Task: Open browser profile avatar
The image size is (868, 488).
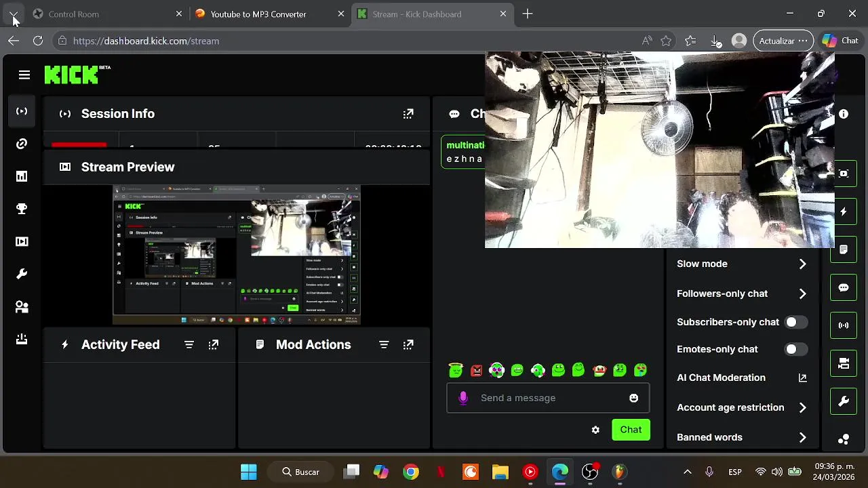Action: click(739, 41)
